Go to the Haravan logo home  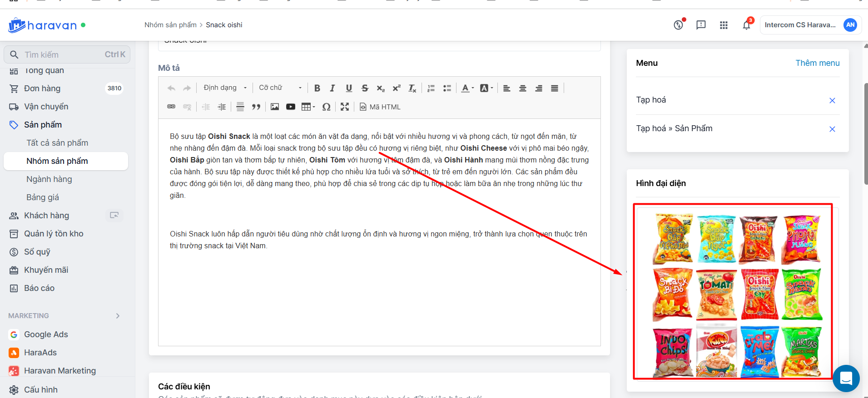(43, 25)
